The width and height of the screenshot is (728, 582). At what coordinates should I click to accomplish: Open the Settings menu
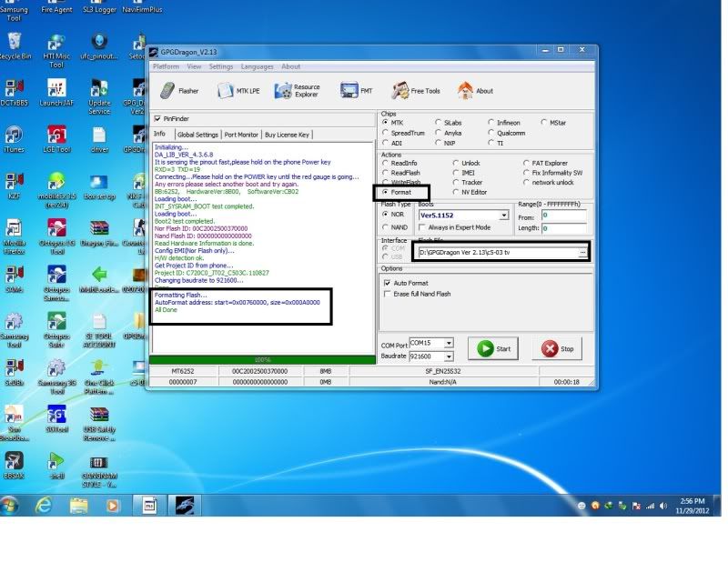(x=221, y=66)
